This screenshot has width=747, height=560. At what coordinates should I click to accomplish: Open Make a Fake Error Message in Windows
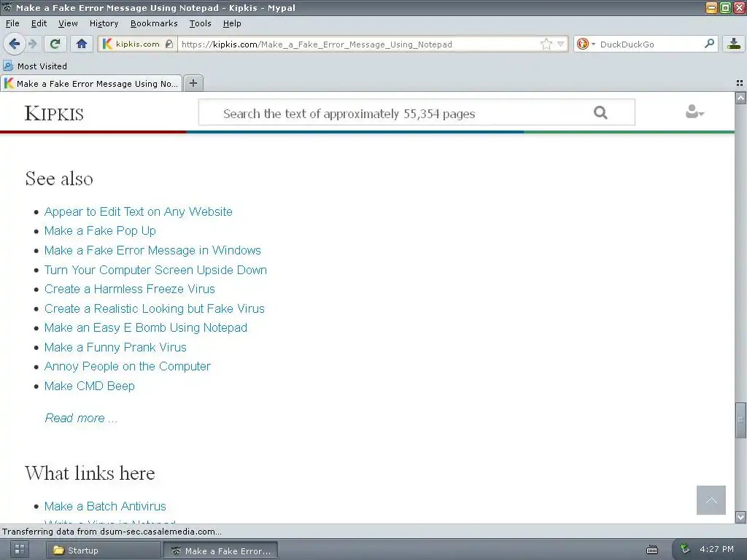click(152, 251)
